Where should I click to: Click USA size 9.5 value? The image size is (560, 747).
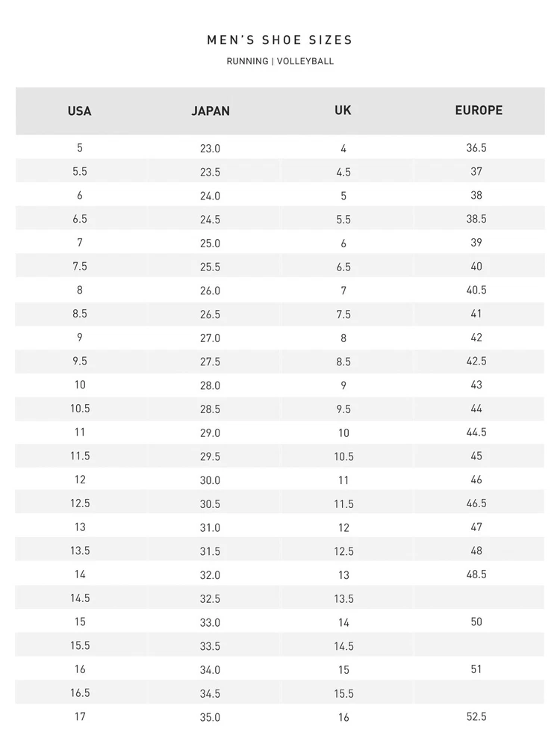80,361
